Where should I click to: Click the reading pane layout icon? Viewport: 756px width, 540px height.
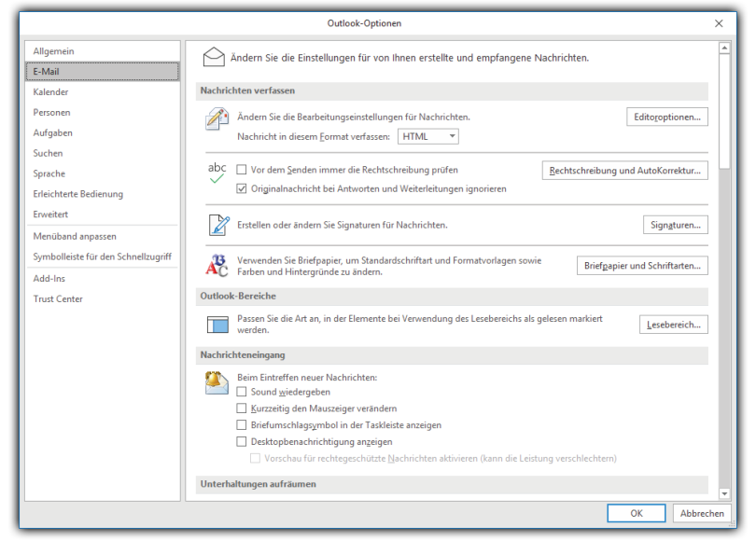[x=217, y=325]
